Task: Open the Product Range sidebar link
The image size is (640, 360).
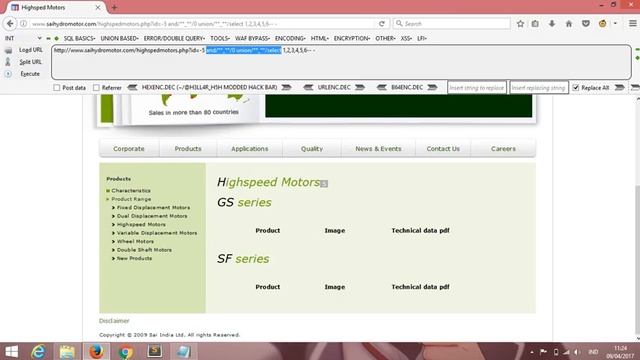Action: [x=131, y=199]
